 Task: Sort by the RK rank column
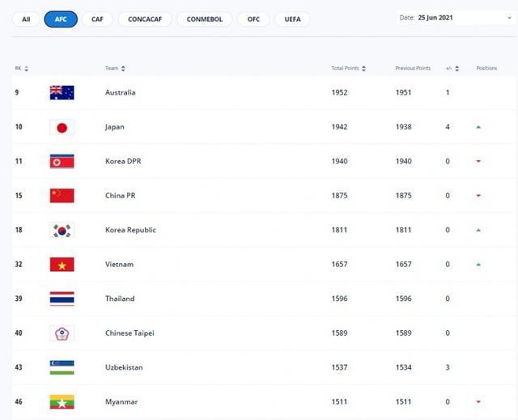(x=22, y=69)
